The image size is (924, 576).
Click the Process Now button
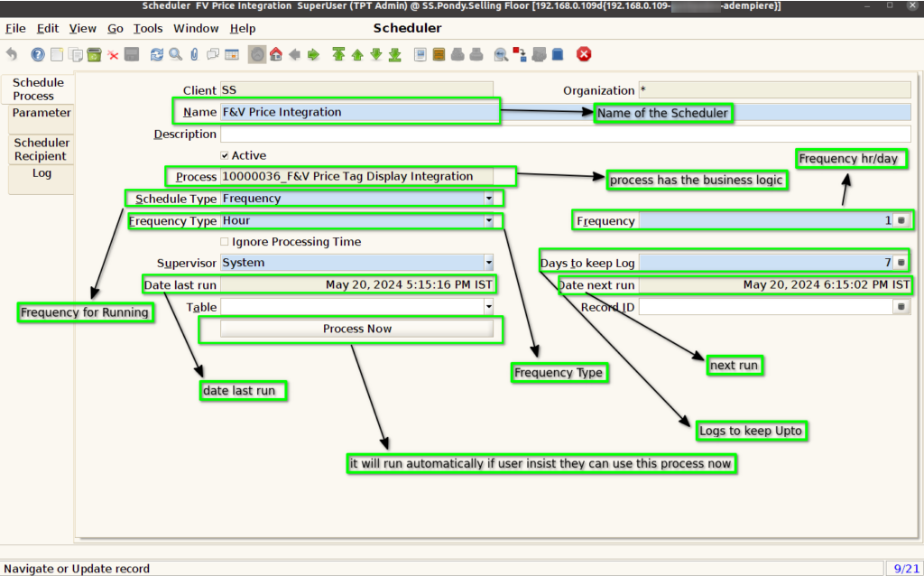coord(357,329)
